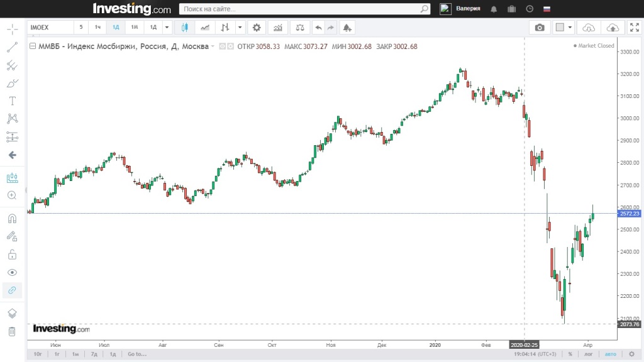Toggle the lock all drawings padlock

click(x=12, y=255)
